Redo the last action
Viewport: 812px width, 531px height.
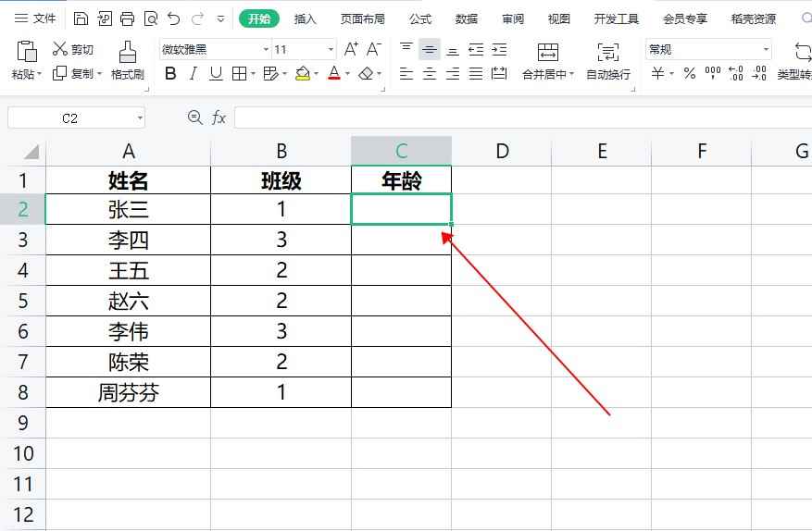click(x=197, y=19)
